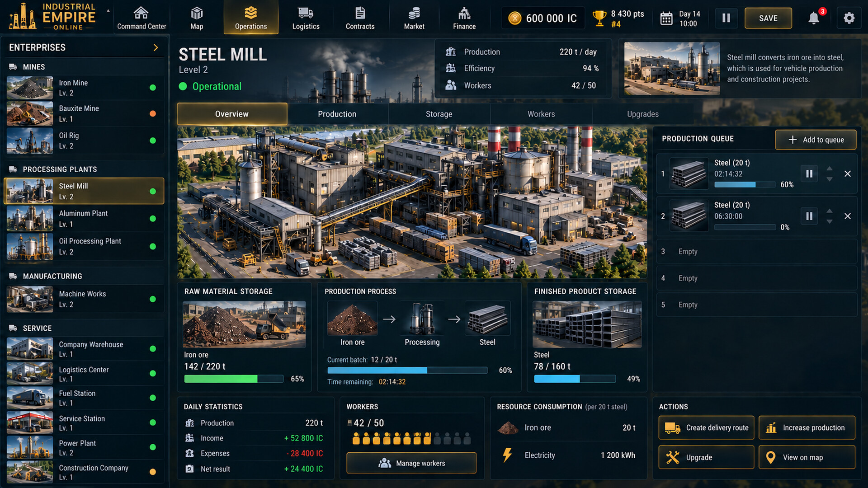
Task: Open the Command Center home icon
Action: 141,13
